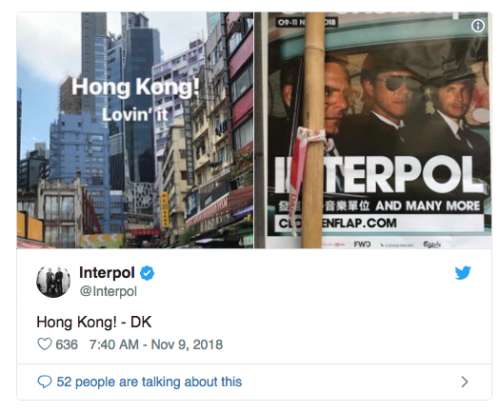Click the 'AND MANY MORE' poster text
This screenshot has height=412, width=500.
[428, 206]
